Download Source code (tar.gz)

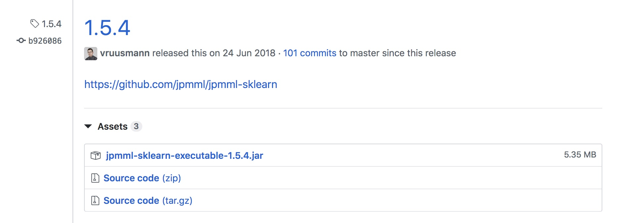pos(148,201)
